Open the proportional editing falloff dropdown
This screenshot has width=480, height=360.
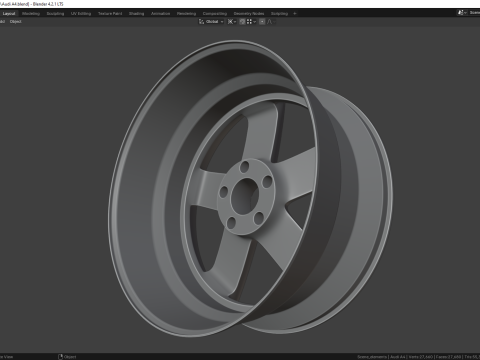point(271,22)
